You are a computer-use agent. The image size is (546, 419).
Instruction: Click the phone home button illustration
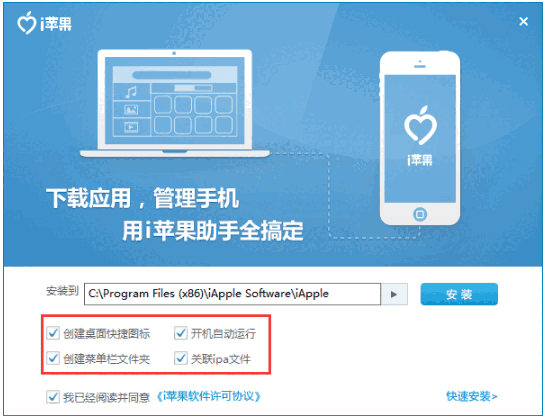coord(420,214)
